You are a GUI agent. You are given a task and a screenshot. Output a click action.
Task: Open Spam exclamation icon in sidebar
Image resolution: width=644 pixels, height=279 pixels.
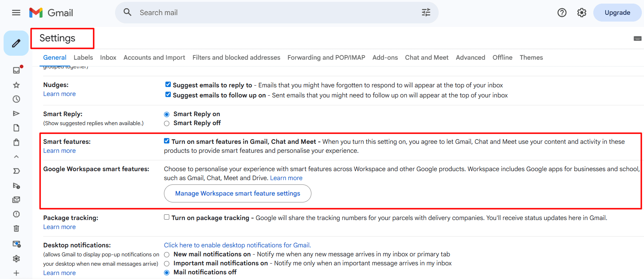point(16,214)
